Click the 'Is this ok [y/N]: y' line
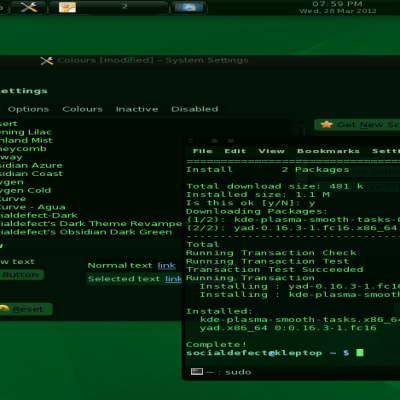The image size is (400, 400). [x=251, y=203]
